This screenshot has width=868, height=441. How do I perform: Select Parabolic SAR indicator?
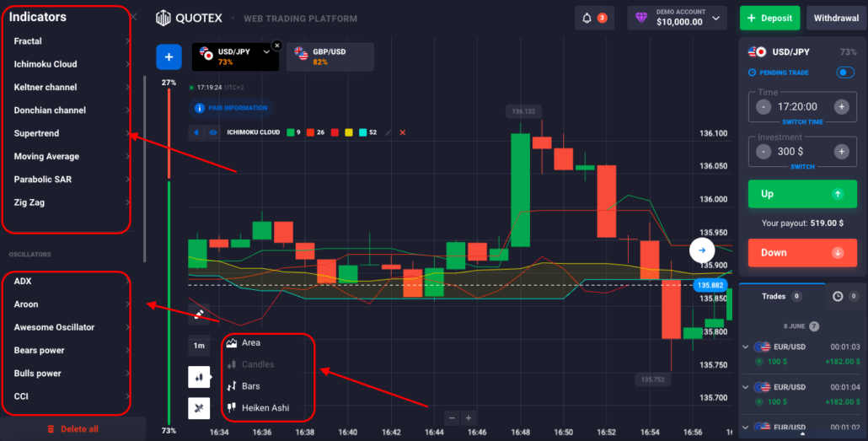coord(71,180)
